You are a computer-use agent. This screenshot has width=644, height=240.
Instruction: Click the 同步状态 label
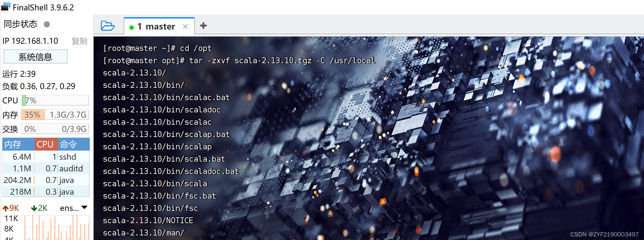tap(20, 24)
